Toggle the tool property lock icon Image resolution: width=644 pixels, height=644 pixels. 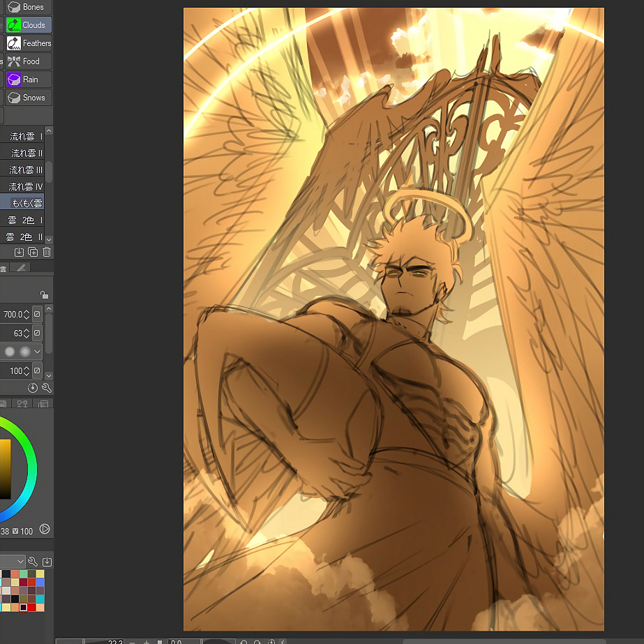(x=44, y=295)
